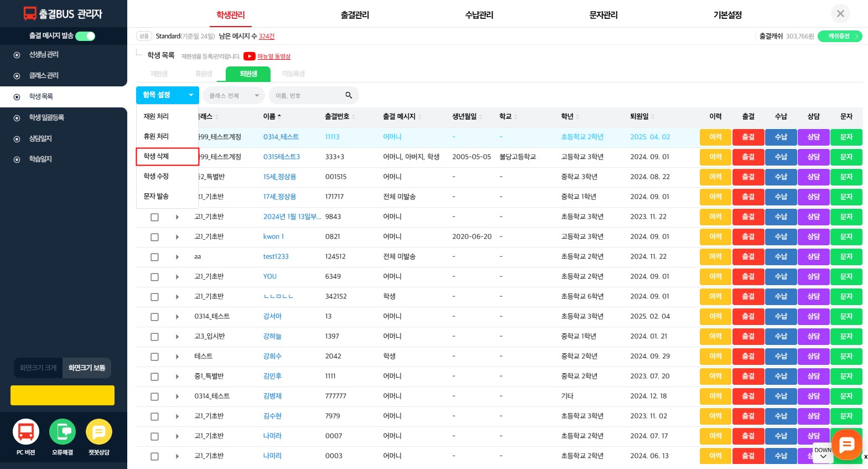Click the search magnifier icon
The height and width of the screenshot is (469, 868).
[x=349, y=95]
